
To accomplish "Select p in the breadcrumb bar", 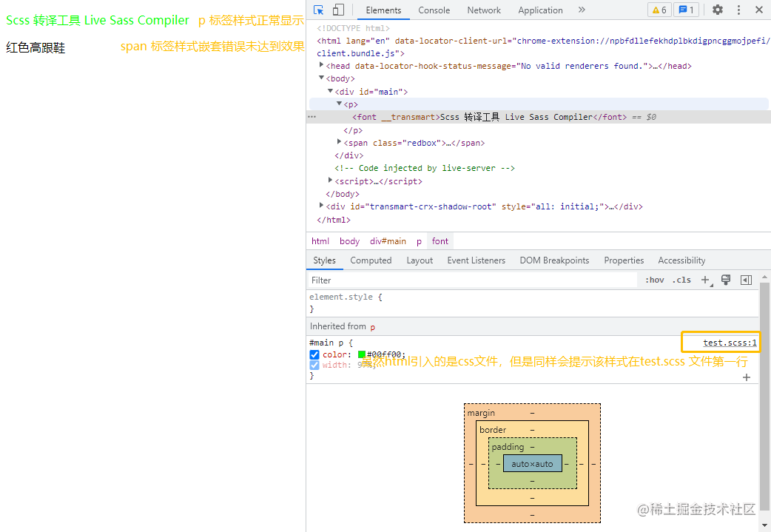I will point(419,241).
